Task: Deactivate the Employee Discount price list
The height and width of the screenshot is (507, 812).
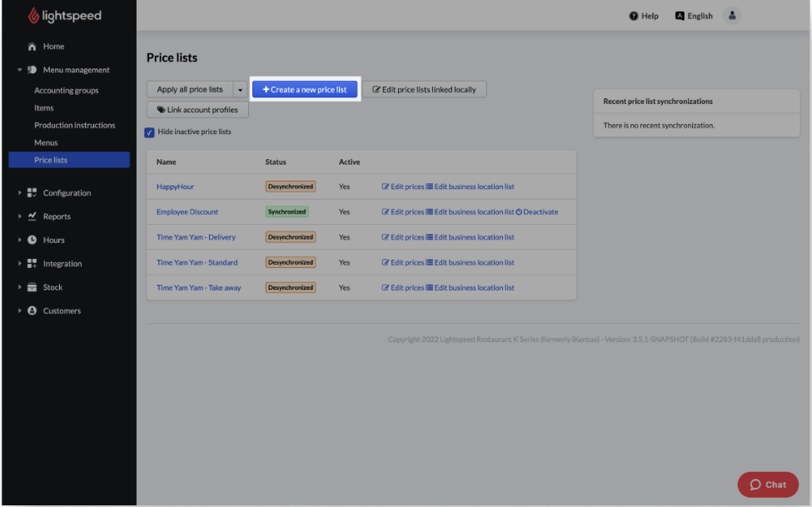Action: coord(537,212)
